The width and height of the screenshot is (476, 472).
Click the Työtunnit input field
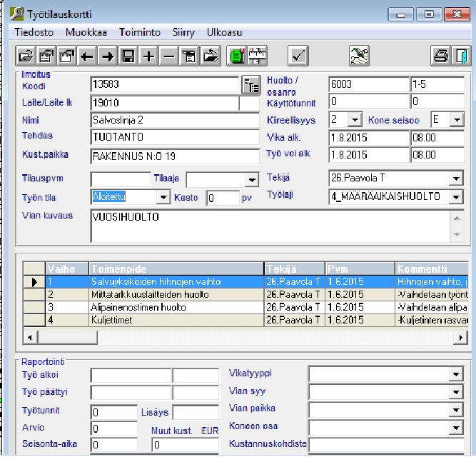click(114, 412)
